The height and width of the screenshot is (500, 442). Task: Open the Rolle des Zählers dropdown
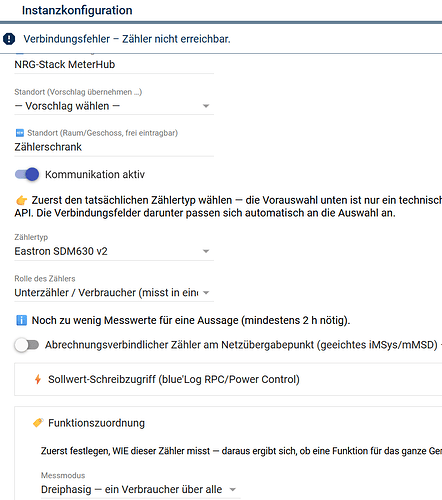[x=114, y=293]
